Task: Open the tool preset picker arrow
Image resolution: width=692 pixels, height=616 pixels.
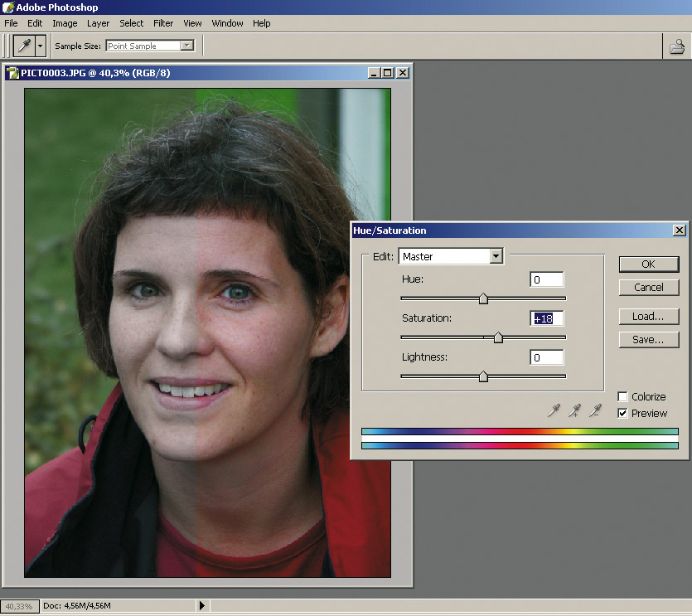Action: [x=40, y=46]
